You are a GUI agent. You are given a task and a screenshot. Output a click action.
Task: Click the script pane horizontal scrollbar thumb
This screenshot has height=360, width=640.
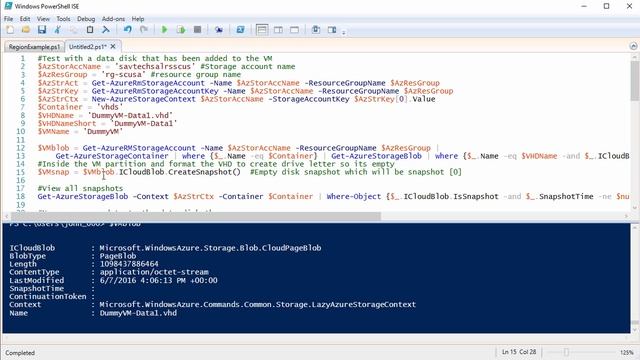tap(196, 216)
